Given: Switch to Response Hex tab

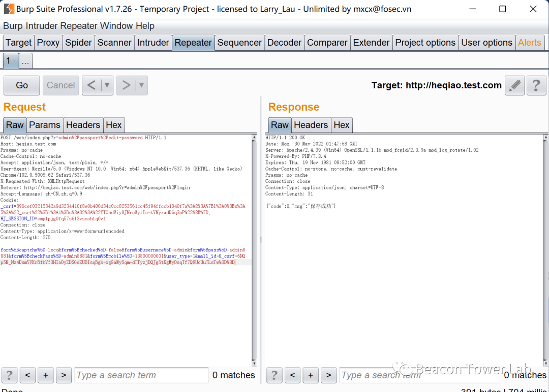Looking at the screenshot, I should (x=342, y=125).
